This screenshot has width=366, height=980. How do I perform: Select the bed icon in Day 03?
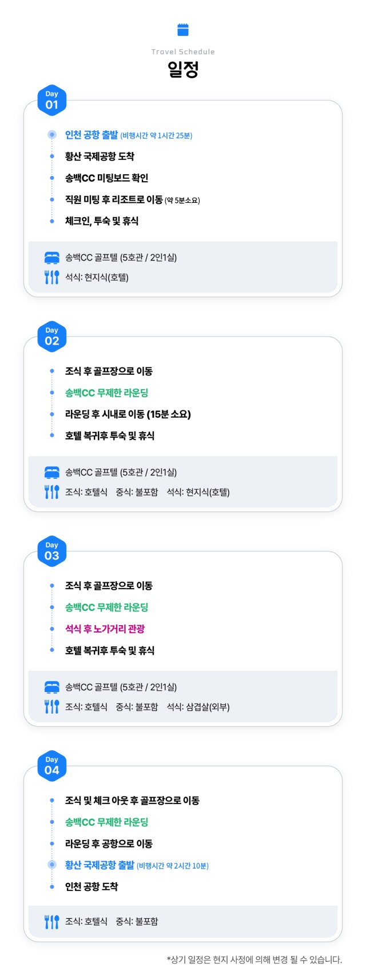(x=52, y=687)
